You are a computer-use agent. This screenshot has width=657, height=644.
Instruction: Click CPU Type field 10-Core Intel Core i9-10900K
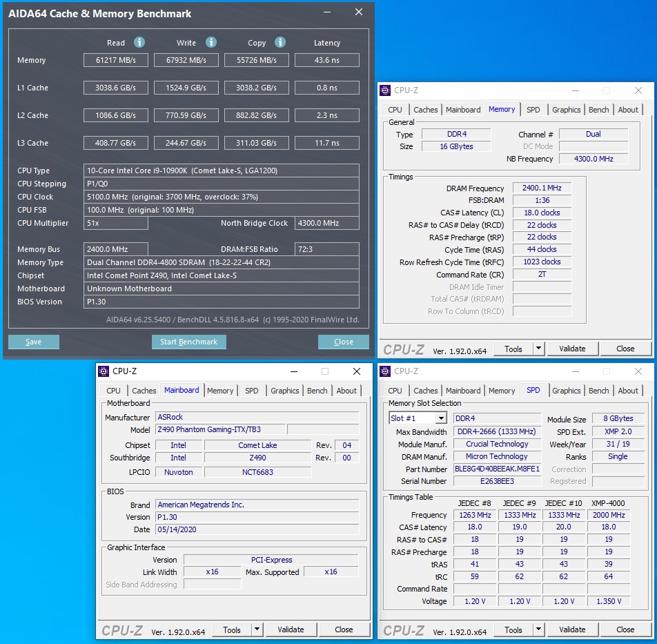(x=222, y=170)
